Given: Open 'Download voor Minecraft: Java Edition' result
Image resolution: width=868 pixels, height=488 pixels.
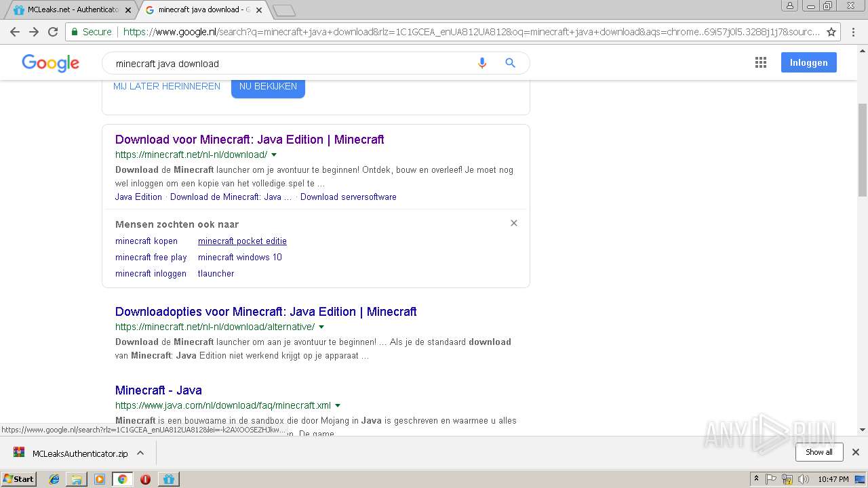Looking at the screenshot, I should click(250, 140).
